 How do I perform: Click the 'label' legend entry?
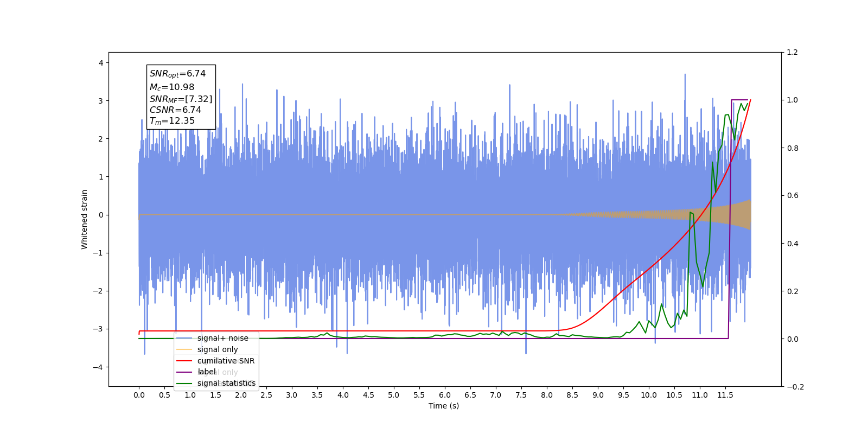point(206,372)
